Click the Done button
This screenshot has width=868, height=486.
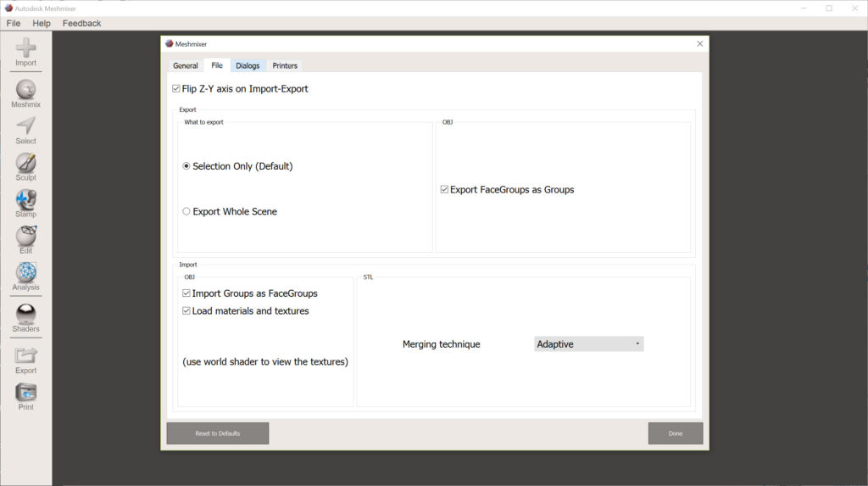click(x=676, y=433)
